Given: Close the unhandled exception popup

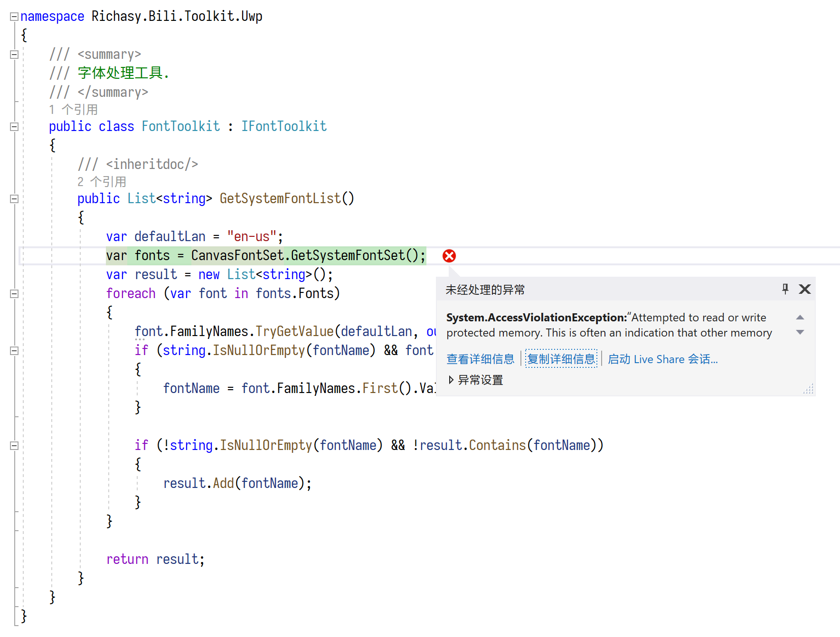Looking at the screenshot, I should (x=805, y=289).
